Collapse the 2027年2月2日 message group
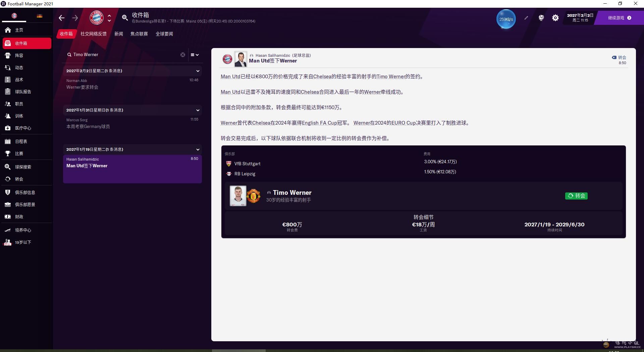 click(x=198, y=71)
